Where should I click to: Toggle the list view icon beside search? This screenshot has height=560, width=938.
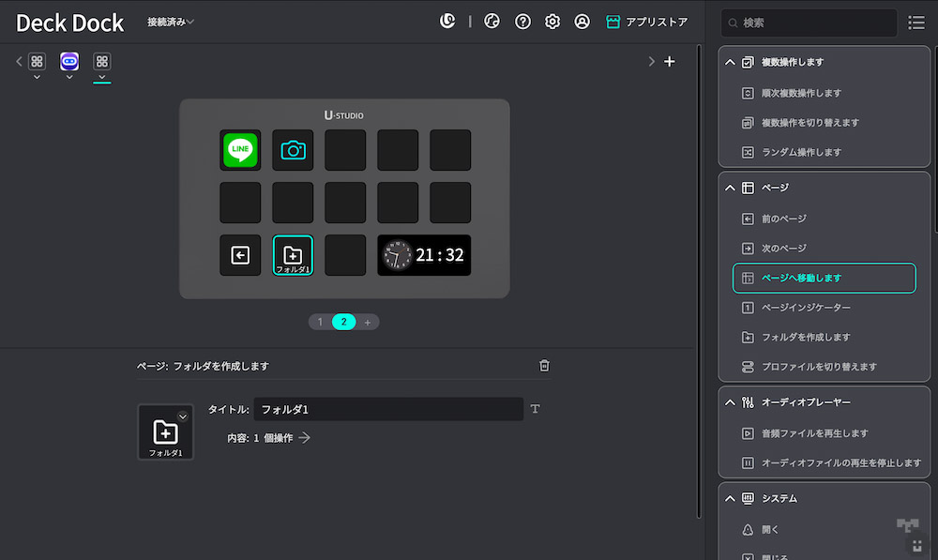[x=915, y=23]
